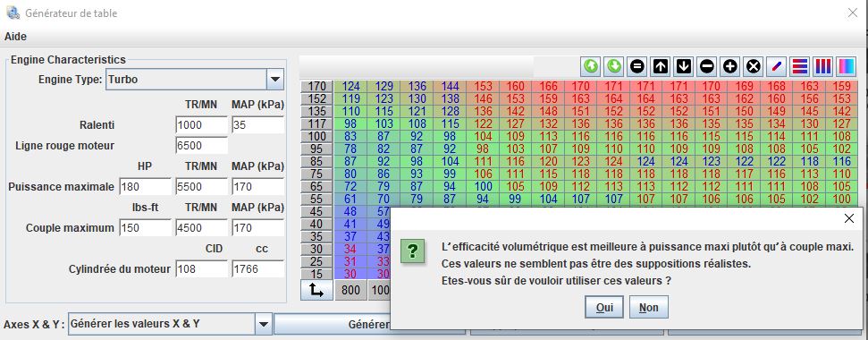Screen dimensions: 868x340
Task: Click cell 124 in the 170 row
Action: point(351,87)
